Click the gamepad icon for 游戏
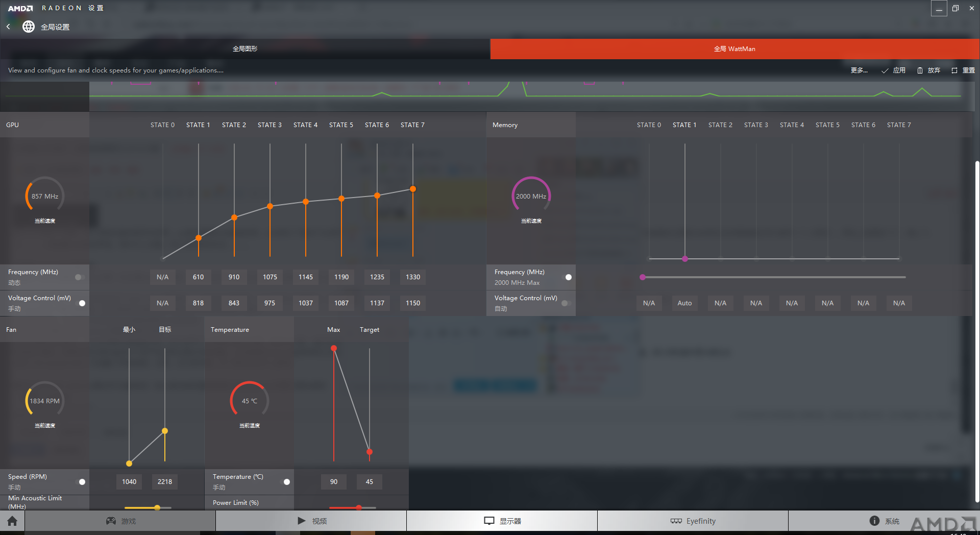This screenshot has height=535, width=980. (x=111, y=521)
